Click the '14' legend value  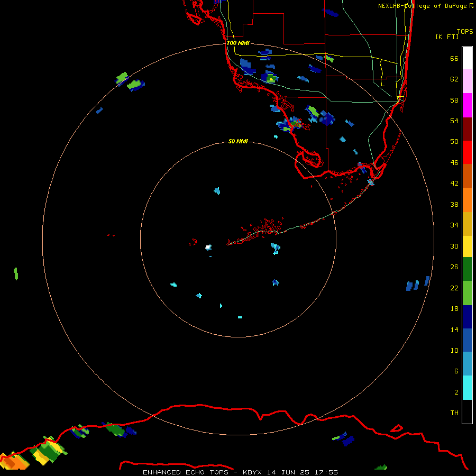[454, 329]
